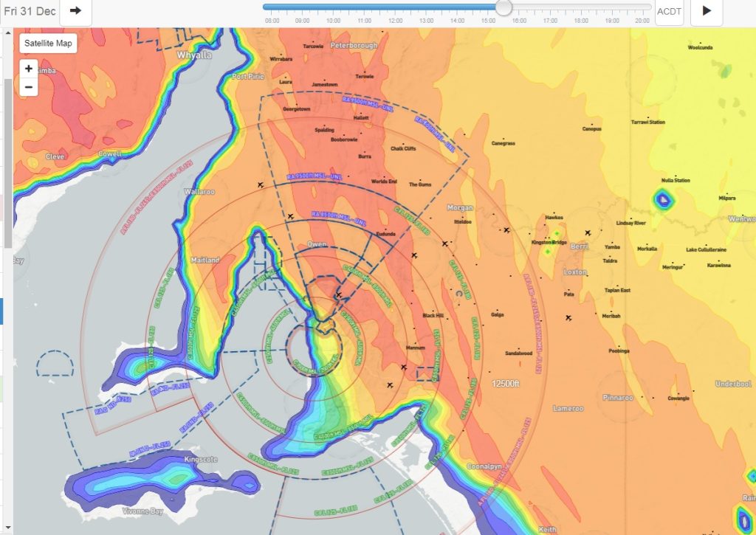The width and height of the screenshot is (756, 535).
Task: Zoom out of the map with the minus button
Action: [x=29, y=87]
